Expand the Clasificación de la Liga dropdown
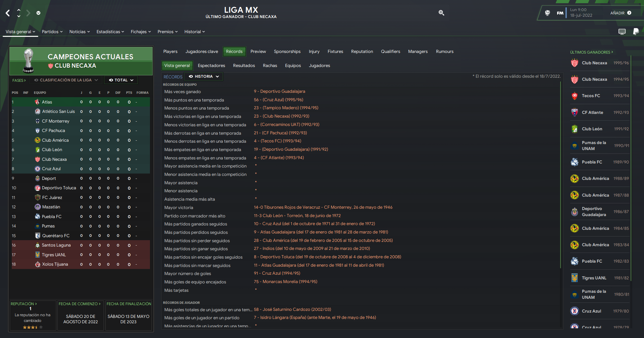This screenshot has width=644, height=338. (66, 80)
